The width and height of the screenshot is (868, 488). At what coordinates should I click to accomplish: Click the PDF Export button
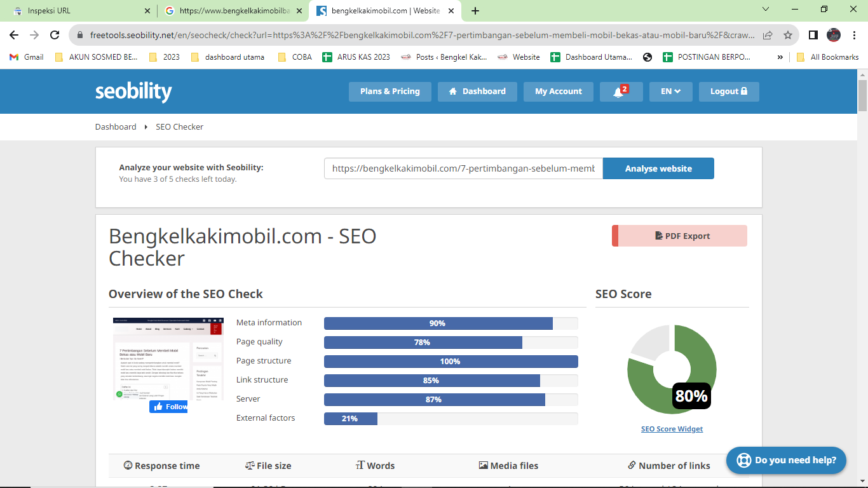coord(679,236)
